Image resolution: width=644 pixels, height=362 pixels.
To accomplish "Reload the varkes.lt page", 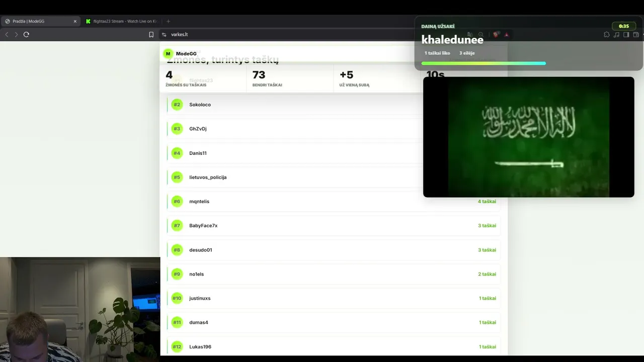I will 26,34.
